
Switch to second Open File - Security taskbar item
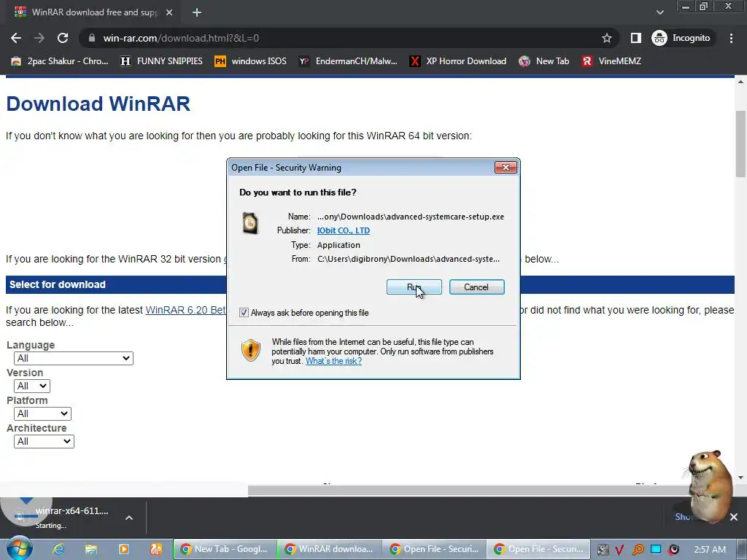539,549
